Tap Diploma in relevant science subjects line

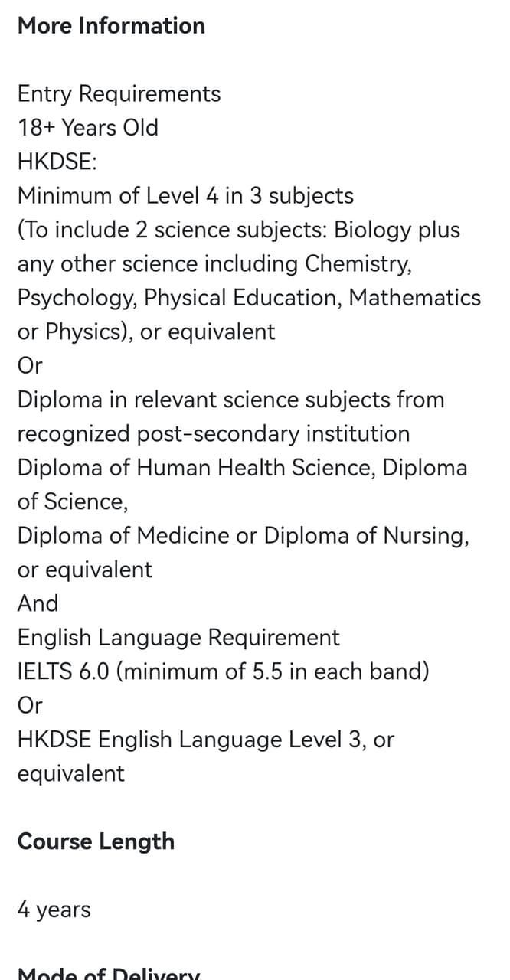point(230,400)
